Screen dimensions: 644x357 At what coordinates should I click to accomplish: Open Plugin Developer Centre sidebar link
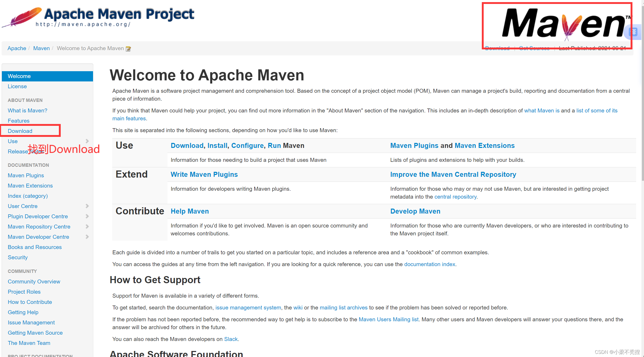(38, 216)
